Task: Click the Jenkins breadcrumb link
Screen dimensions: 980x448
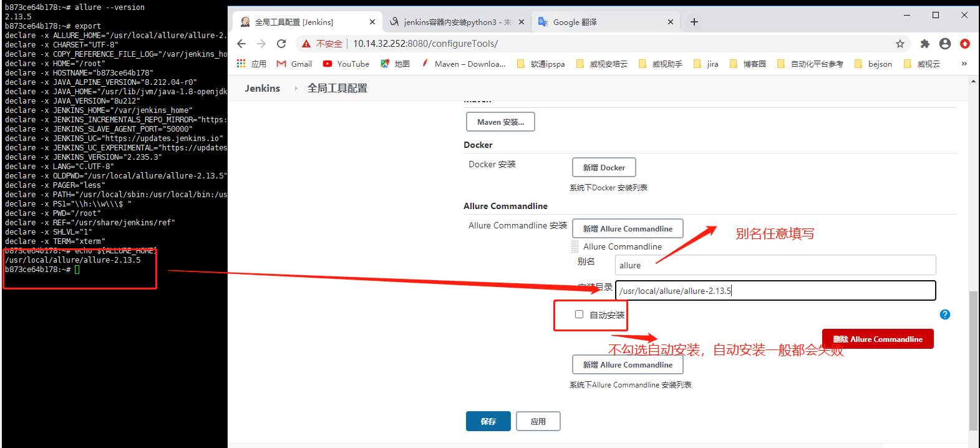Action: point(262,88)
